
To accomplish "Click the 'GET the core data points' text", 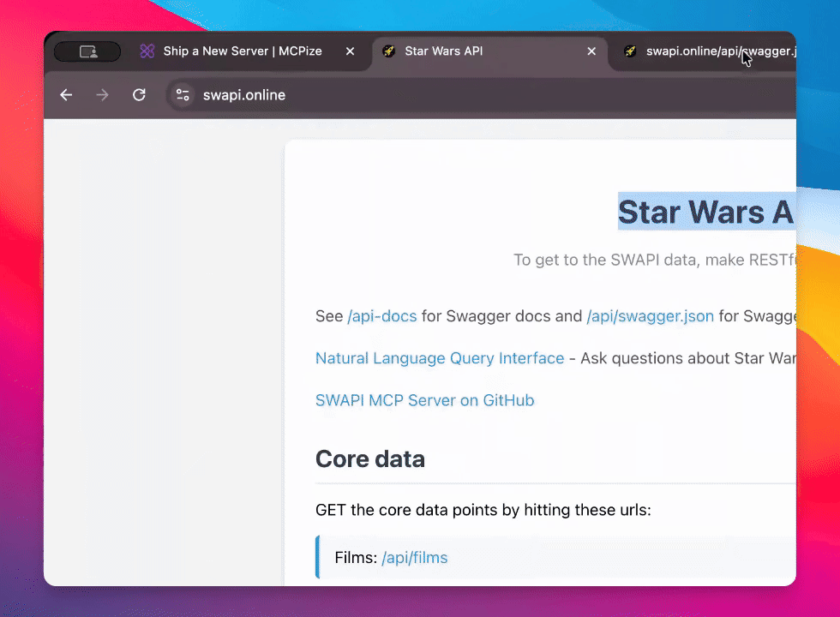I will coord(483,510).
